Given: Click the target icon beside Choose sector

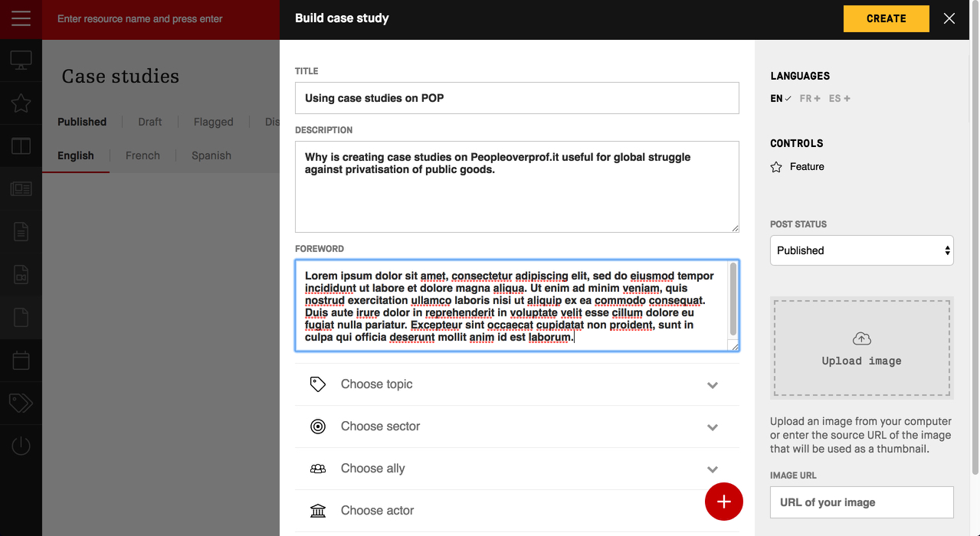Looking at the screenshot, I should (x=318, y=427).
